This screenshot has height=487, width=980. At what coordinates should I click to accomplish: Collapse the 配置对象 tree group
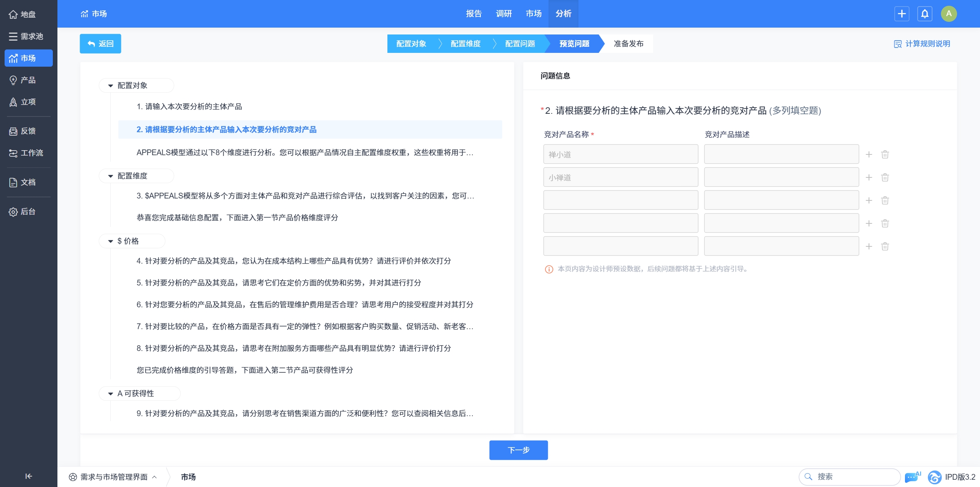click(x=111, y=85)
